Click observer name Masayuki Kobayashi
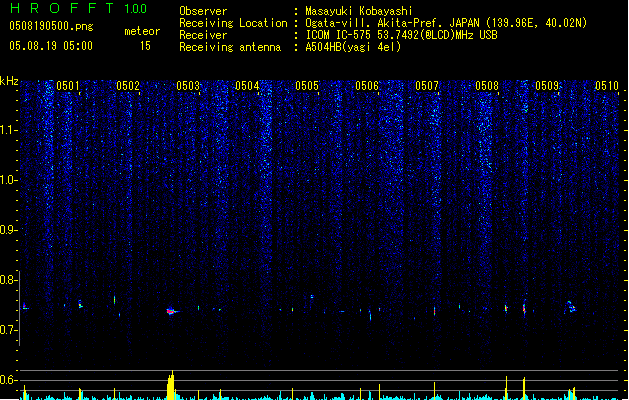 tap(359, 11)
